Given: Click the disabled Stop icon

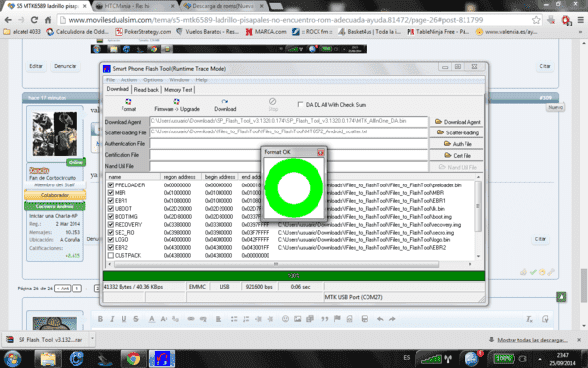Looking at the screenshot, I should click(x=273, y=105).
